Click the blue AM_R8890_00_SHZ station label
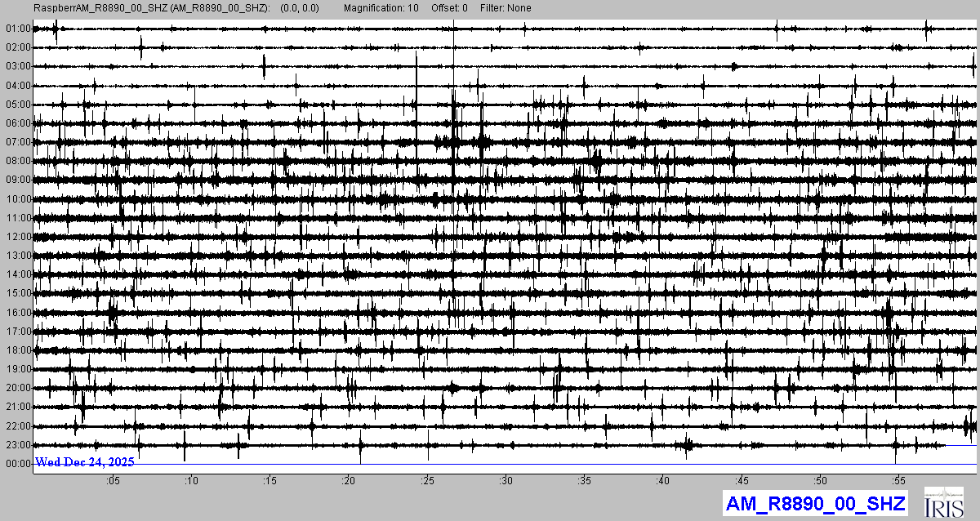Viewport: 980px width, 521px height. (816, 503)
